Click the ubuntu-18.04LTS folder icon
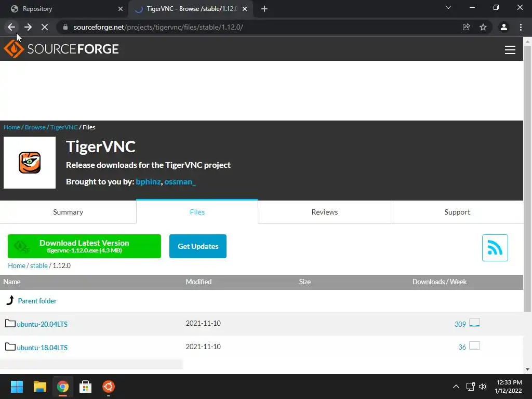This screenshot has width=532, height=399. (10, 347)
